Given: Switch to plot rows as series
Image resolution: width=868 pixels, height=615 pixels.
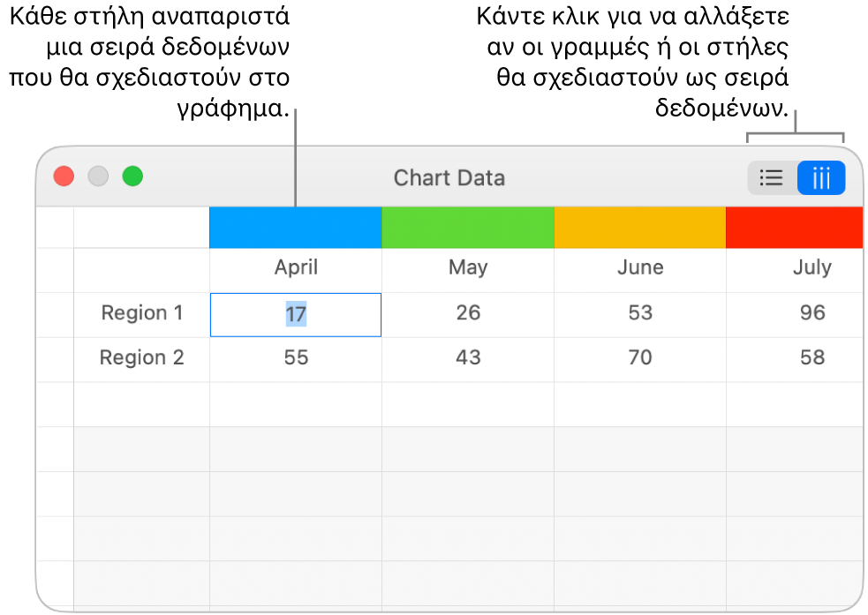Looking at the screenshot, I should pyautogui.click(x=771, y=178).
